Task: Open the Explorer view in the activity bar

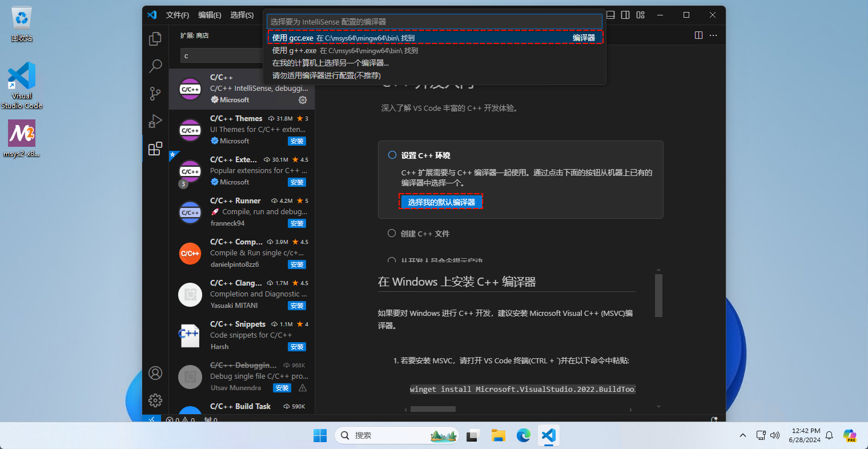Action: click(155, 39)
